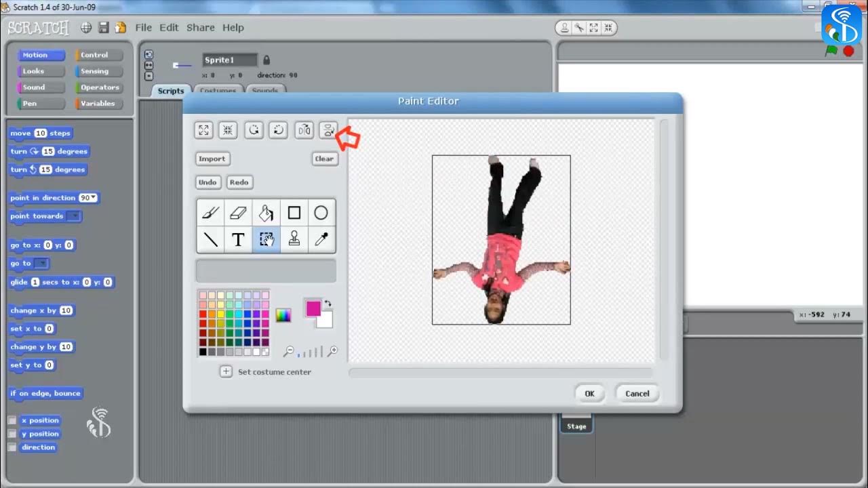
Task: Open the rainbow color palette switcher
Action: pyautogui.click(x=283, y=315)
